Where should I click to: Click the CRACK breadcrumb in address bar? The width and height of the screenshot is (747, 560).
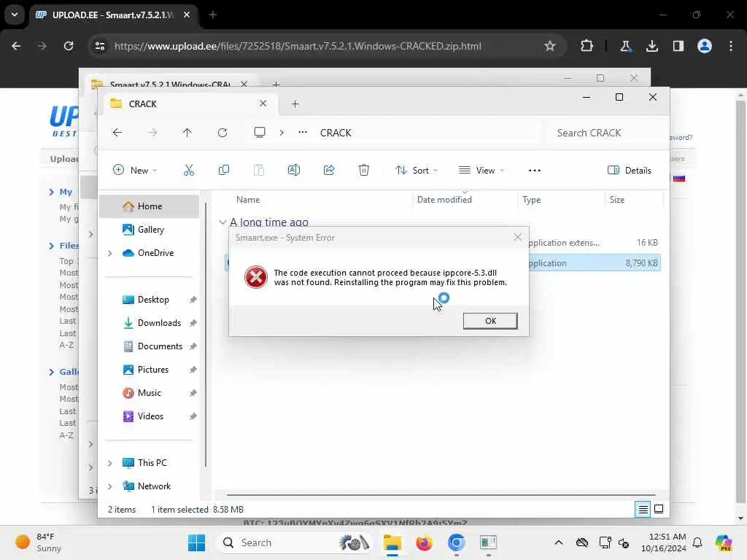pyautogui.click(x=336, y=133)
